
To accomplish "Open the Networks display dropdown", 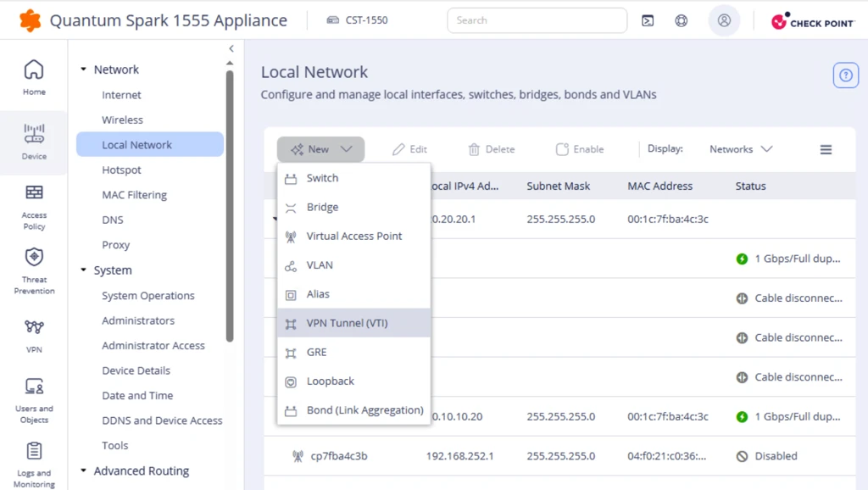I will click(741, 149).
